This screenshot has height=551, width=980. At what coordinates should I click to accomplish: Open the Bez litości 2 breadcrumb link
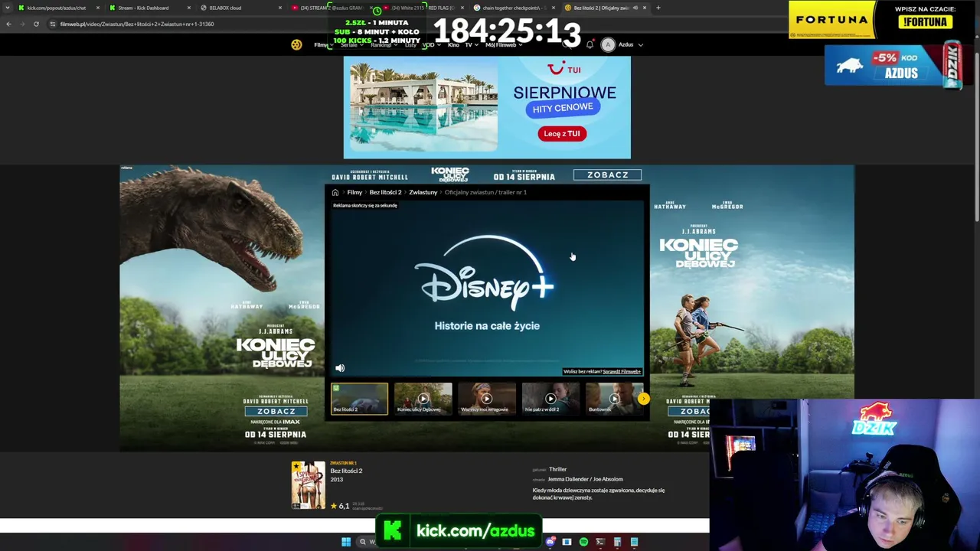[385, 192]
